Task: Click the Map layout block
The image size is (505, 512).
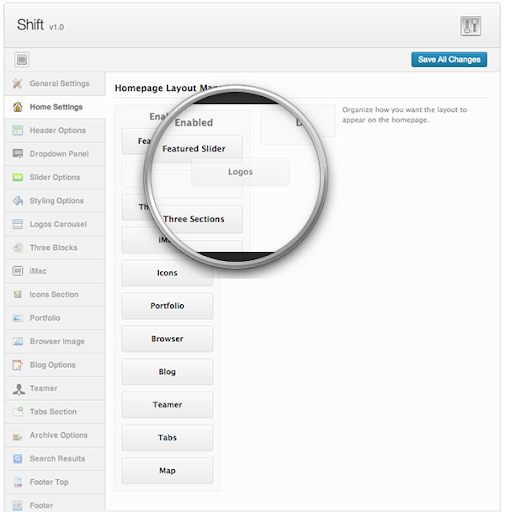Action: (x=167, y=471)
